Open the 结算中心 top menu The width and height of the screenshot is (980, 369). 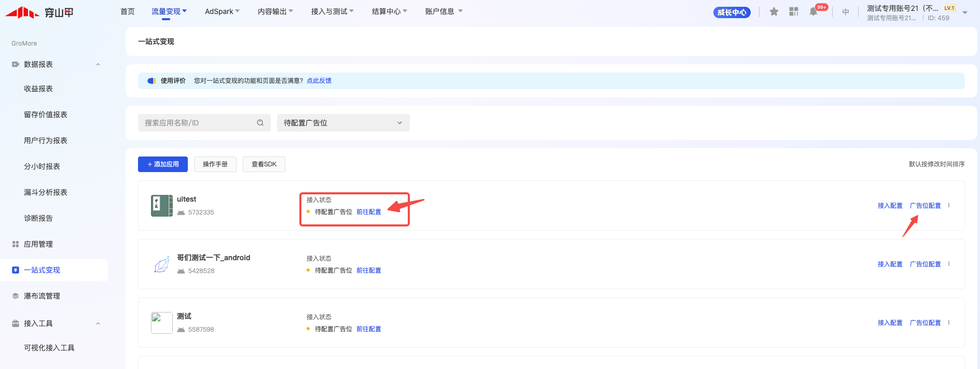click(x=389, y=11)
